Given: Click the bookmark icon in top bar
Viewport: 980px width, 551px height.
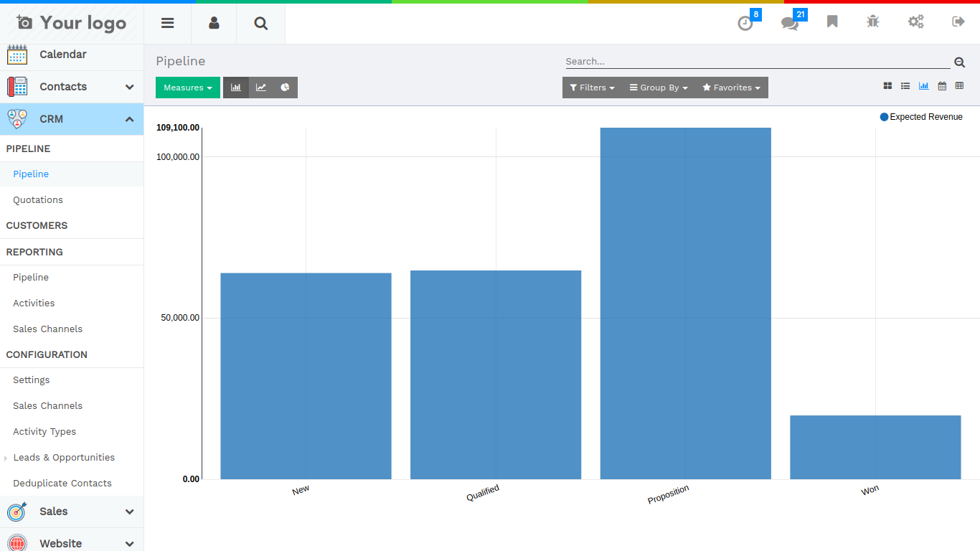Looking at the screenshot, I should [832, 22].
